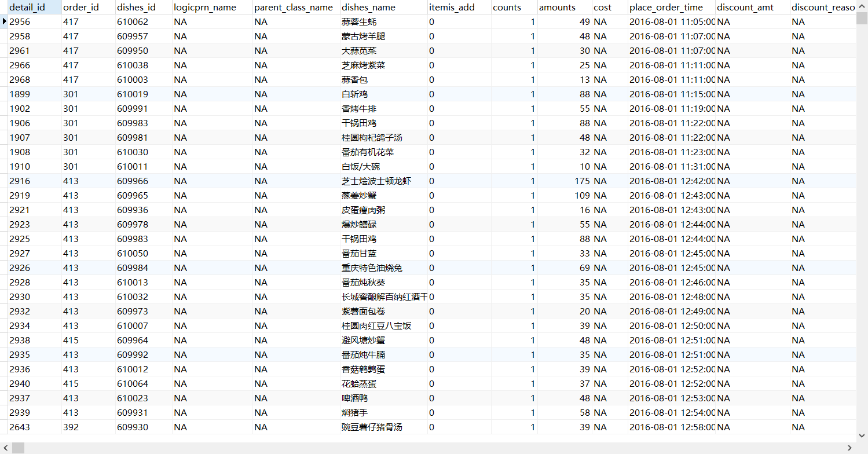868x454 pixels.
Task: Select amounts cell 175
Action: coord(565,181)
